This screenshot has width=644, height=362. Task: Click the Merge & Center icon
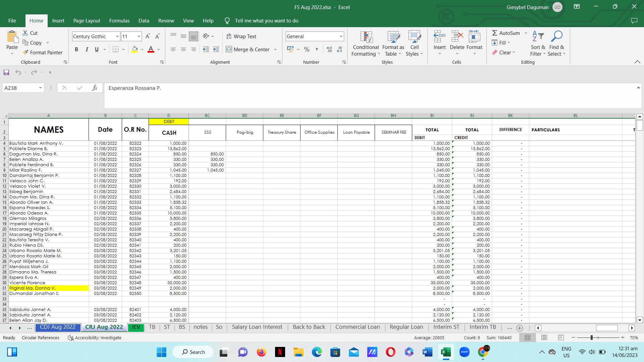click(229, 49)
